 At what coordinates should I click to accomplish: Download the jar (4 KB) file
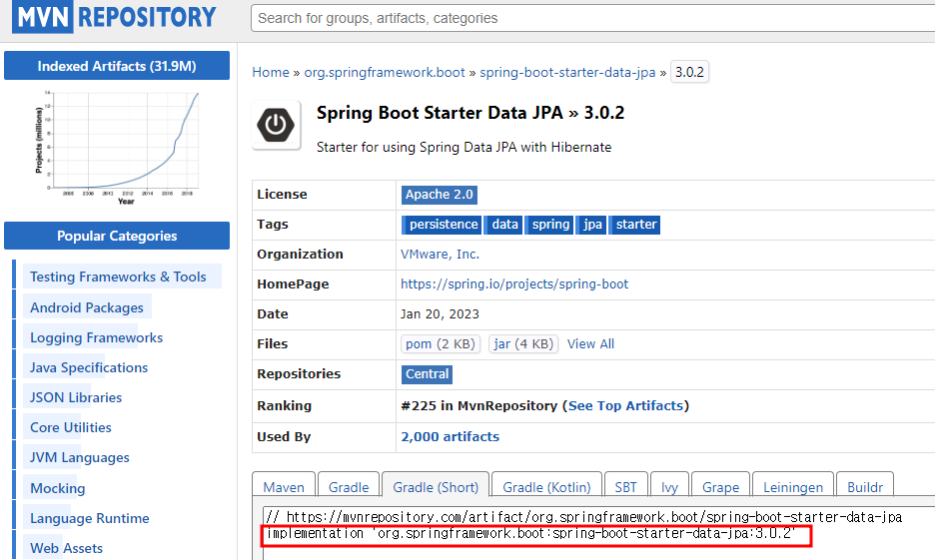pyautogui.click(x=523, y=343)
